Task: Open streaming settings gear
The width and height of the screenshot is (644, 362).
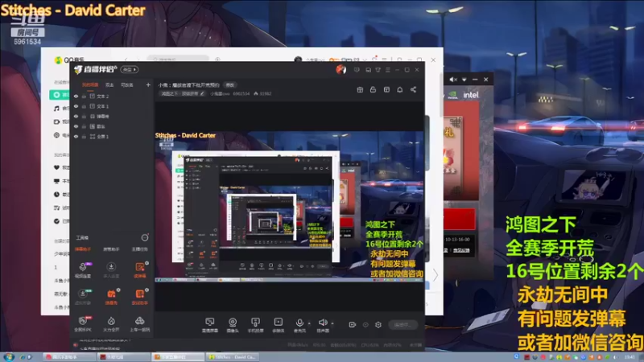Action: point(378,325)
